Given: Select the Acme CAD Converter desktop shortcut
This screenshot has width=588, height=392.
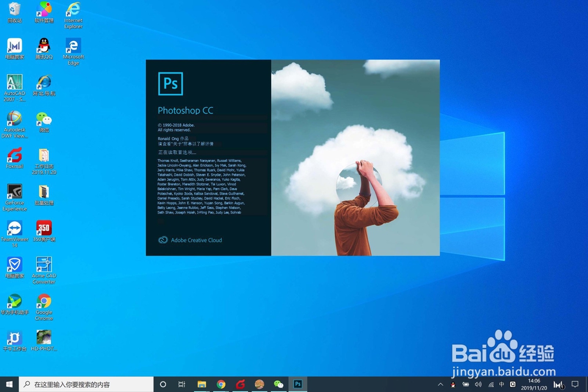Looking at the screenshot, I should point(44,270).
